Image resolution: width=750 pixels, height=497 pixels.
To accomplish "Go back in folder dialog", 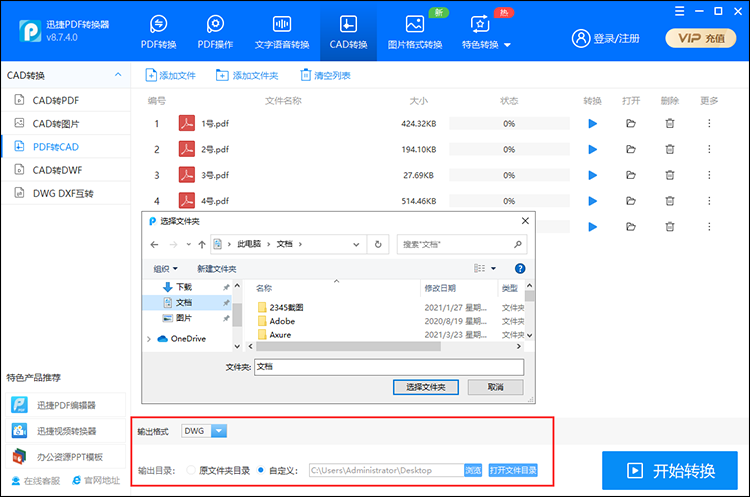I will 154,244.
